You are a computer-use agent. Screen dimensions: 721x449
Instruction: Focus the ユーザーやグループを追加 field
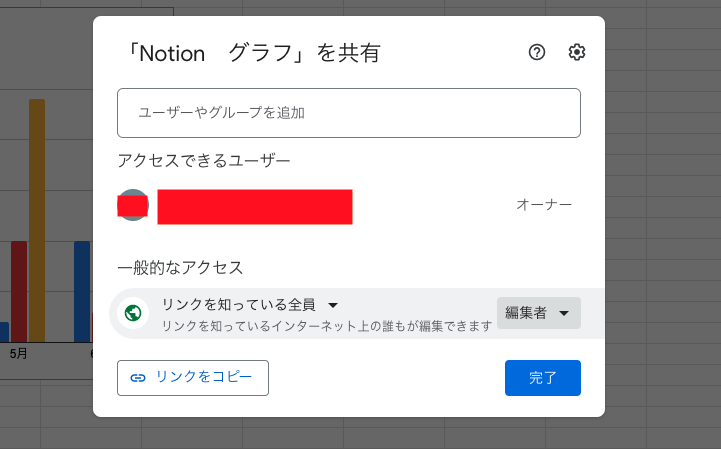(x=349, y=113)
